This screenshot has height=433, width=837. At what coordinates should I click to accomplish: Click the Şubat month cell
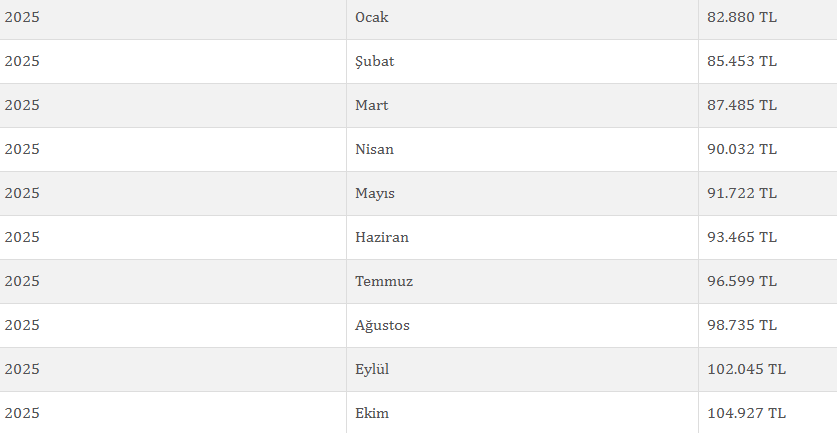375,61
